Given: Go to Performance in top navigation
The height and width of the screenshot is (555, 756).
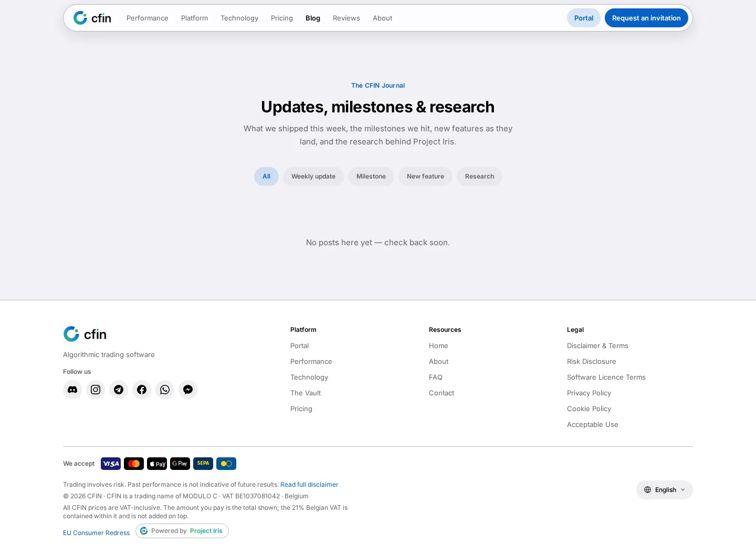Looking at the screenshot, I should (148, 18).
